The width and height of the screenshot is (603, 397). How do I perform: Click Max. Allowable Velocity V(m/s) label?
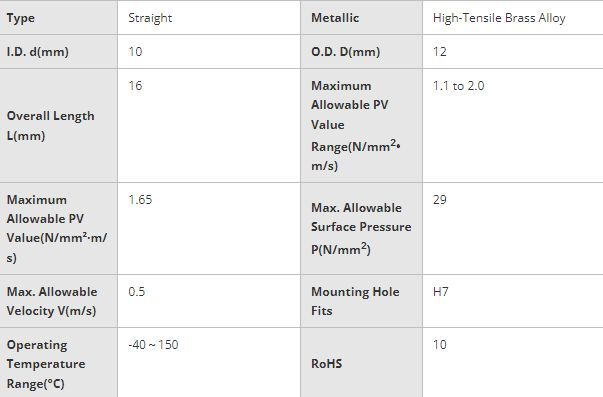52,301
